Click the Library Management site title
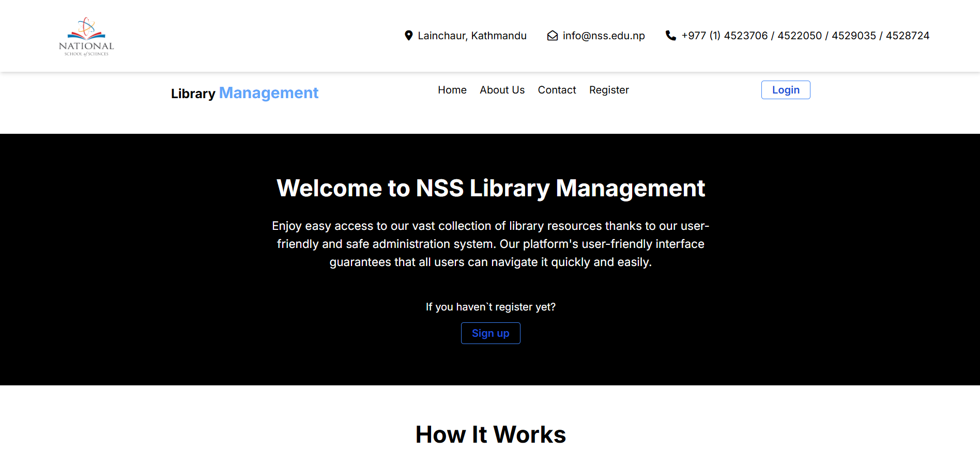980x468 pixels. [x=244, y=93]
